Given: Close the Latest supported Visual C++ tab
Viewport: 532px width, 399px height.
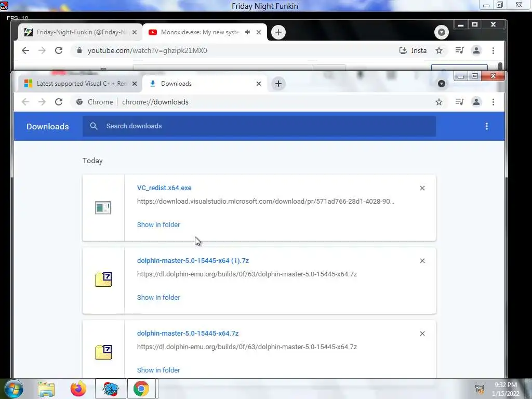Looking at the screenshot, I should 135,84.
